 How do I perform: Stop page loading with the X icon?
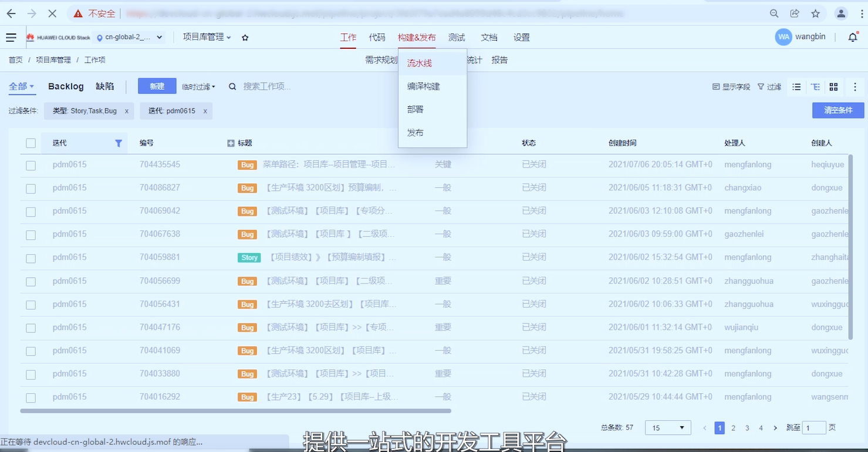pyautogui.click(x=52, y=14)
